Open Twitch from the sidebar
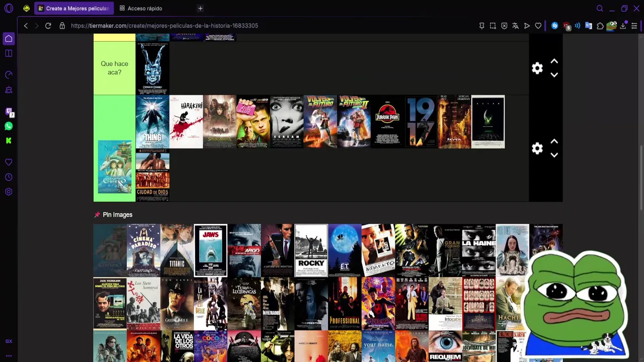Viewport: 644px width, 362px height. pos(9,112)
